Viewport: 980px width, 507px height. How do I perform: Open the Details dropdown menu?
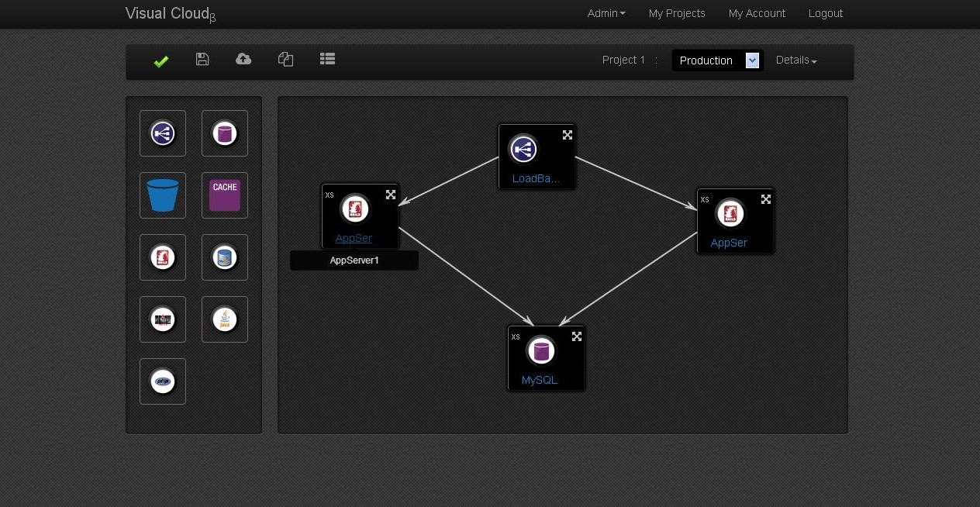[x=796, y=60]
